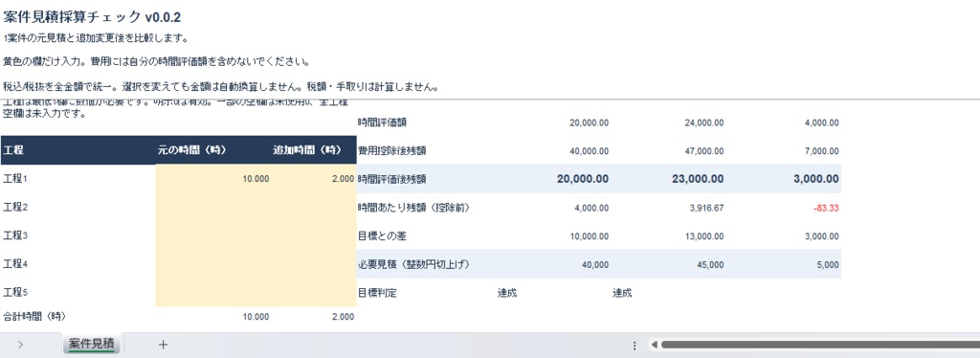
Task: Select the empty 工程3 元の時間 input cell
Action: click(x=213, y=235)
